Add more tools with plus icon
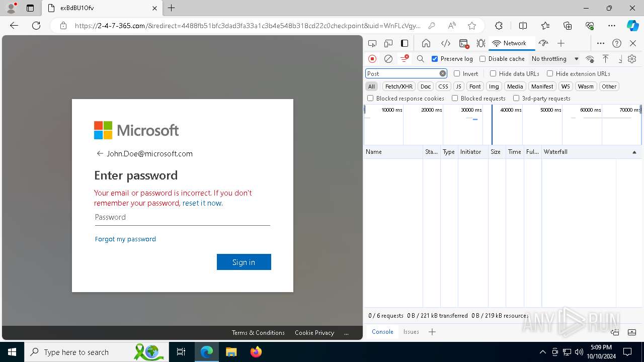The image size is (644, 362). (561, 43)
